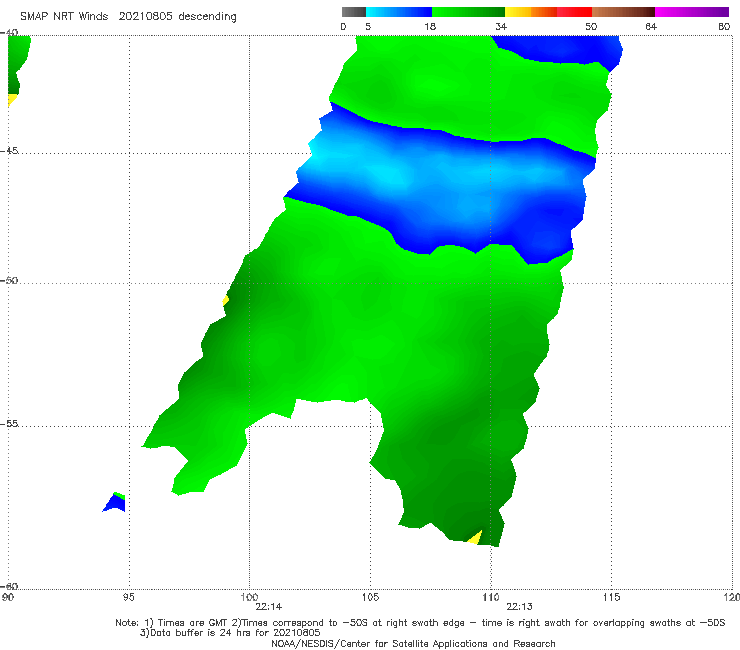Click the longitude label "115"
740x650 pixels.
coord(612,598)
